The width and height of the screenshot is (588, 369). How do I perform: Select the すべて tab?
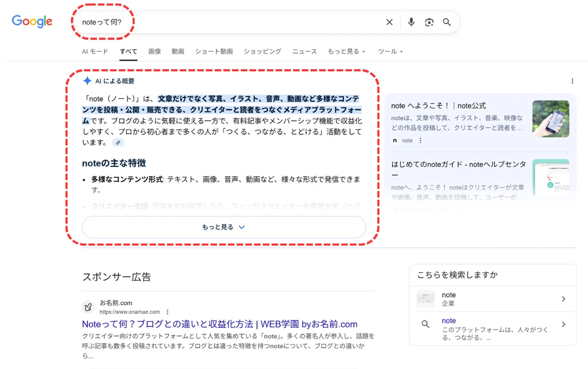click(128, 51)
